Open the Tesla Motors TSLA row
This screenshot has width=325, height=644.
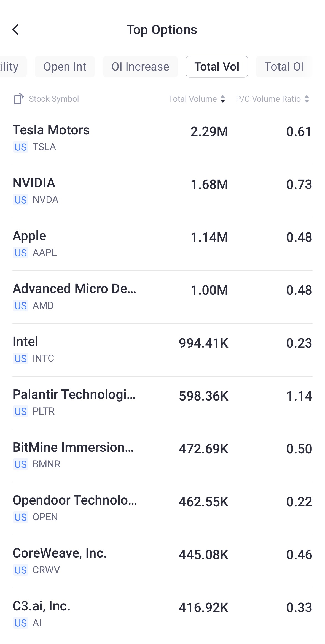162,139
